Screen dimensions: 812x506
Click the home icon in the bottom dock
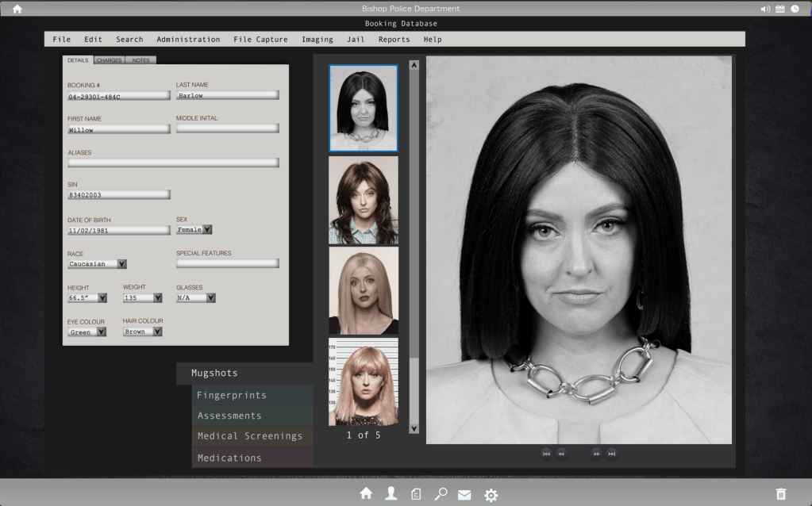366,493
